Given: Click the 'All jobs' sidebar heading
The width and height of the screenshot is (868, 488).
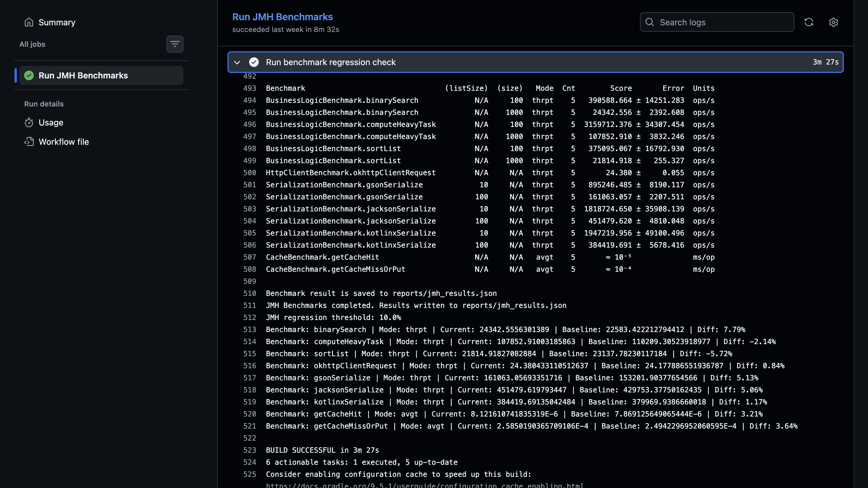Looking at the screenshot, I should [x=32, y=44].
